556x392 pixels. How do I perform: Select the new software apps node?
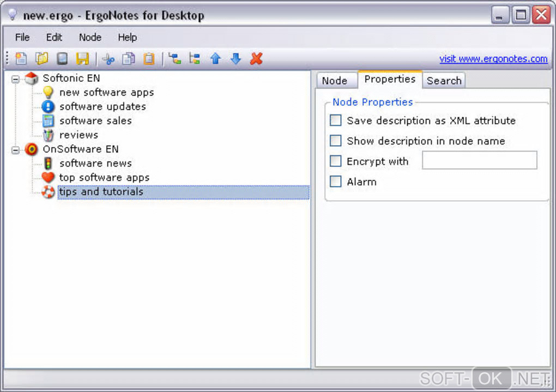(106, 92)
